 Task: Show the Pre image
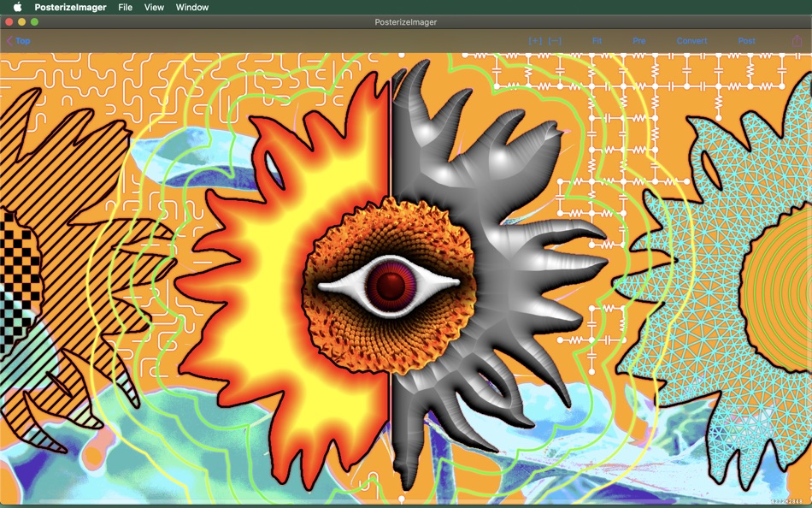(x=639, y=41)
